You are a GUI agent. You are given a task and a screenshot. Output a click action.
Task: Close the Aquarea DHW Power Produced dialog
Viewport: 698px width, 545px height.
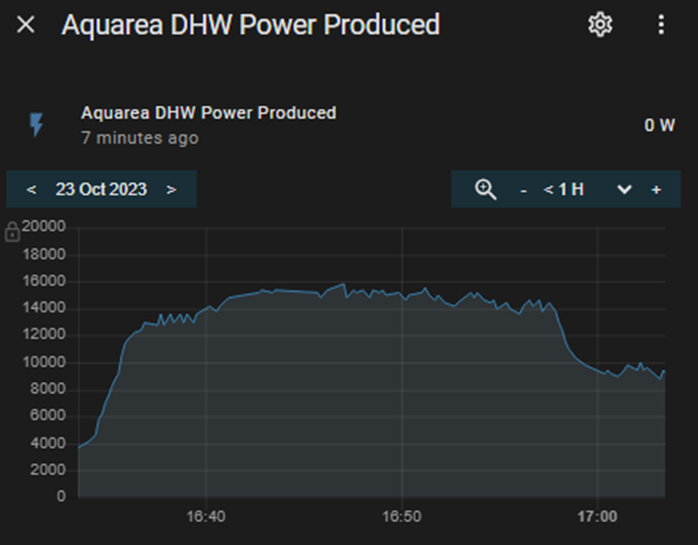coord(25,24)
